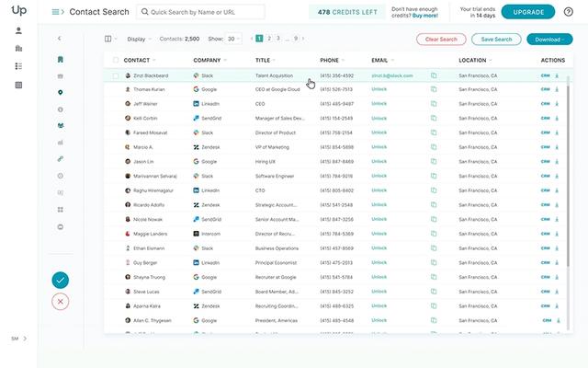Download icon for Jeff Weiner row
Screen dimensions: 588x368
[557, 104]
